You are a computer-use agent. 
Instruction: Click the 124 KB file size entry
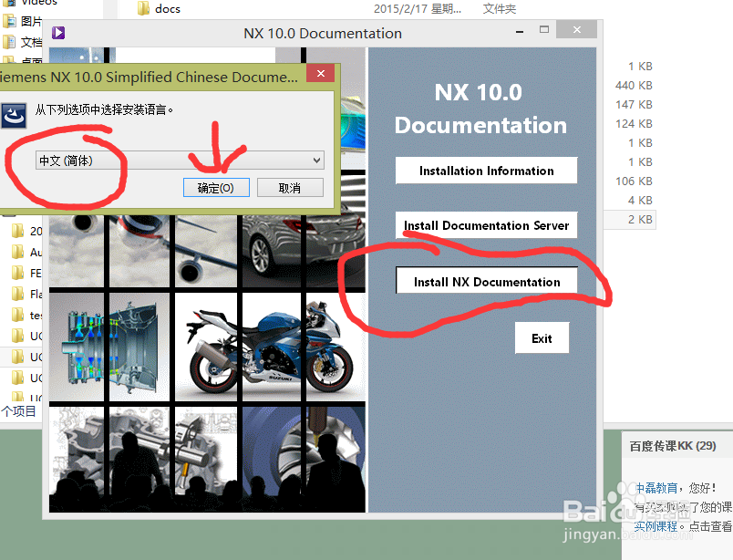634,123
